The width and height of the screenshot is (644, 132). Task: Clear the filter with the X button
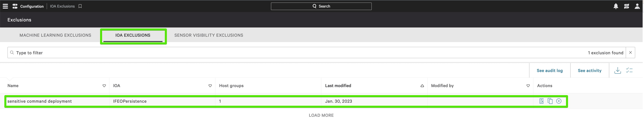(630, 52)
